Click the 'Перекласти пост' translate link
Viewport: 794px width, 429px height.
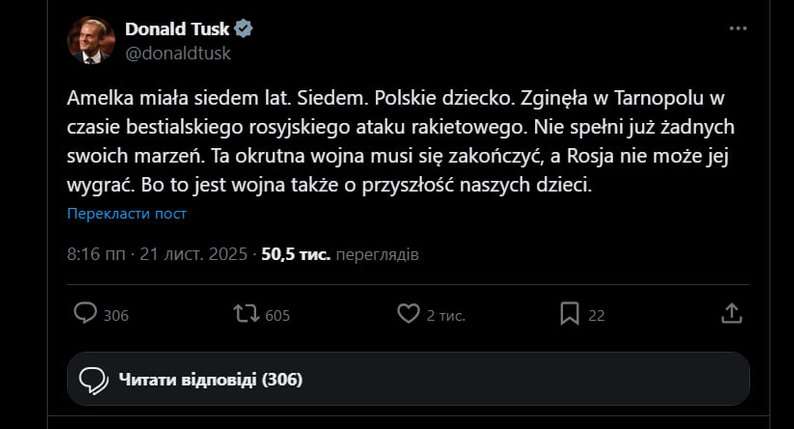(127, 213)
